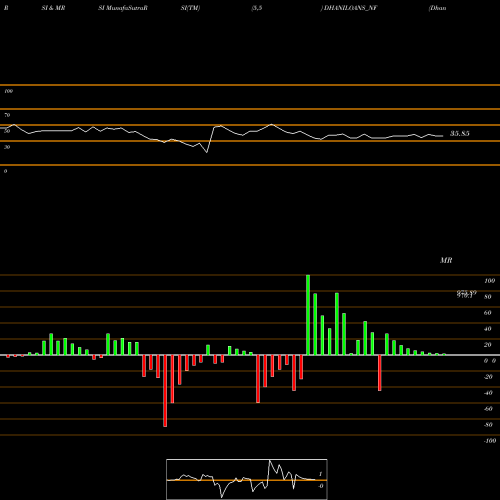Image resolution: width=500 pixels, height=500 pixels.
Task: Click the 60 label on MR right axis
Action: [x=487, y=313]
